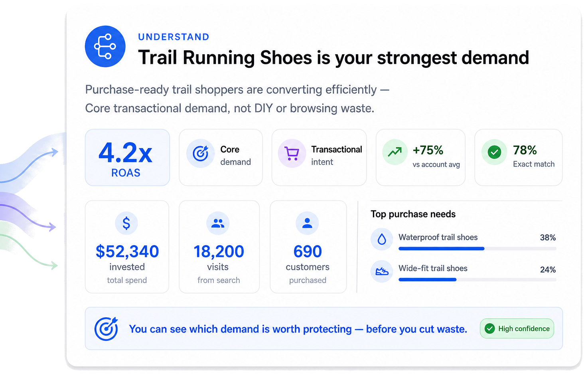Click the Top purchase needs heading
Image resolution: width=588 pixels, height=376 pixels.
(413, 214)
